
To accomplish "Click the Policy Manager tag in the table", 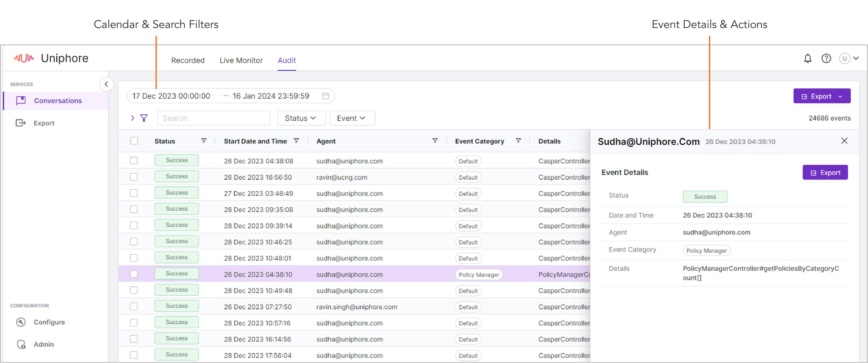I will (x=479, y=275).
